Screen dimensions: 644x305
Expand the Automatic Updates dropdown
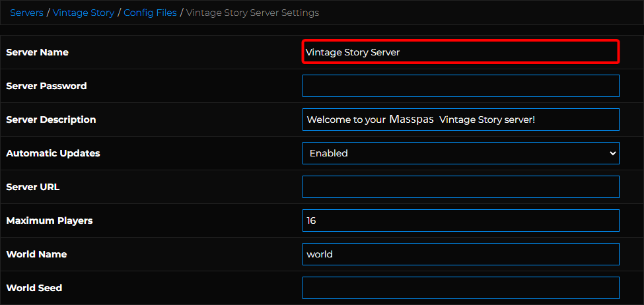tap(460, 153)
